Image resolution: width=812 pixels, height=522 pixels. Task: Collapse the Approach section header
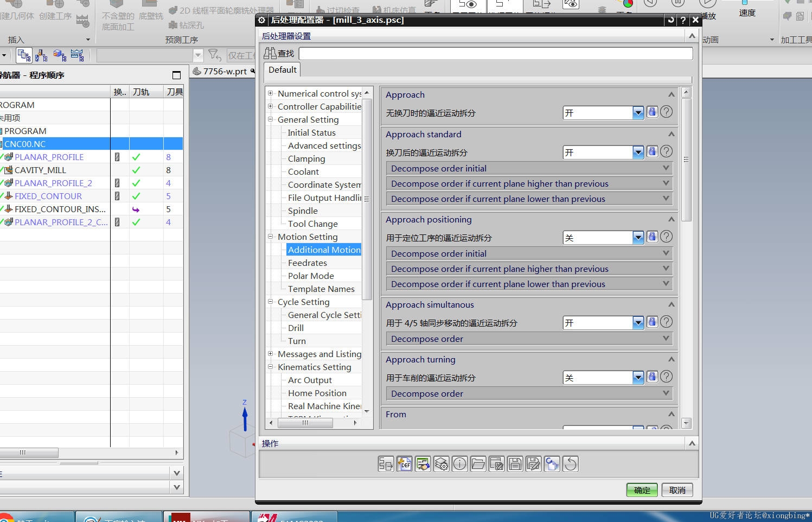671,94
